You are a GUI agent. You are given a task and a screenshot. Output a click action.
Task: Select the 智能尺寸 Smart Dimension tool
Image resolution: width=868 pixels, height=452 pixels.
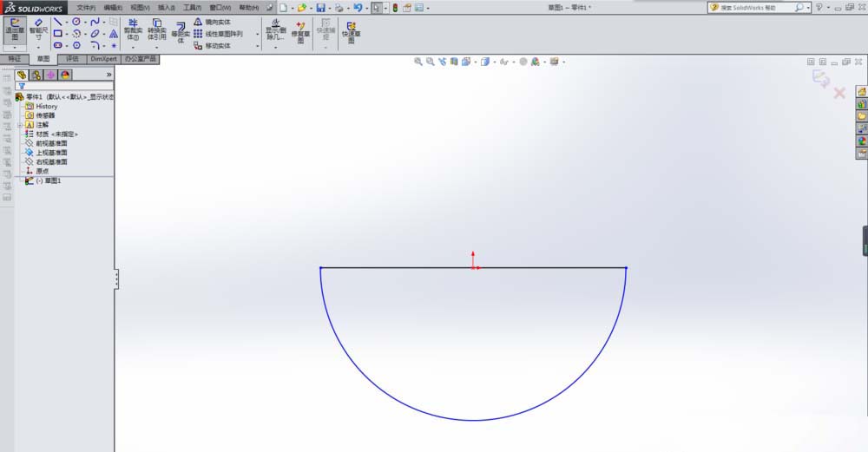(x=38, y=31)
